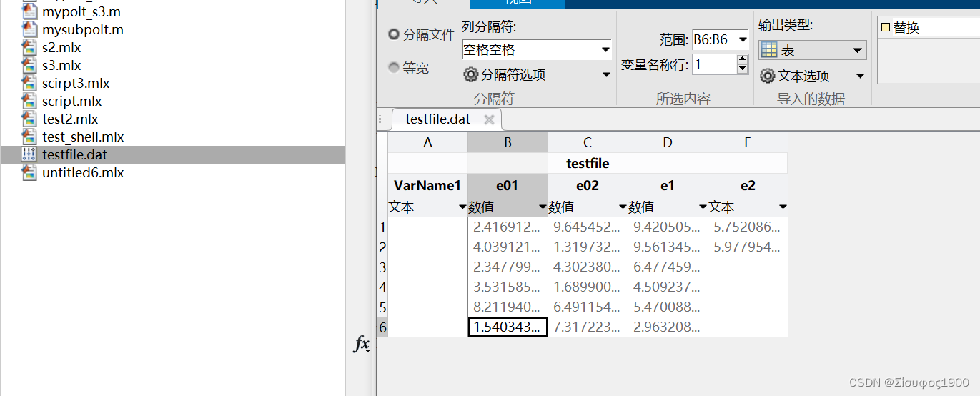Click the 范围 input field B6:B6
980x396 pixels.
[x=714, y=40]
